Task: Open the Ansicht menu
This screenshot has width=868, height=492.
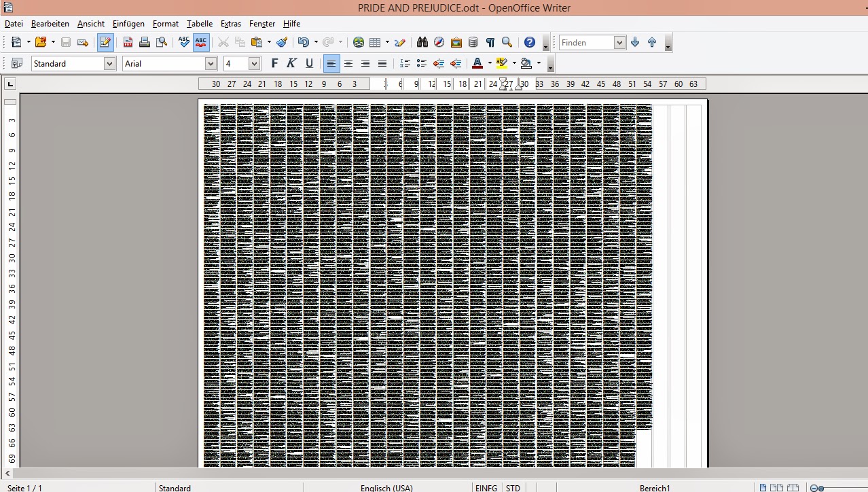Action: [91, 24]
